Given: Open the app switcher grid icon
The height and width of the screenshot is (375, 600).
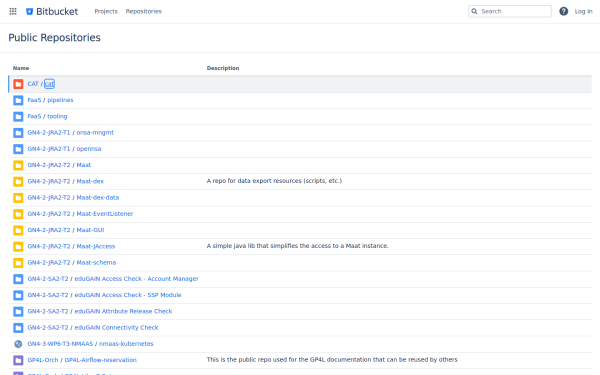Looking at the screenshot, I should pos(13,11).
